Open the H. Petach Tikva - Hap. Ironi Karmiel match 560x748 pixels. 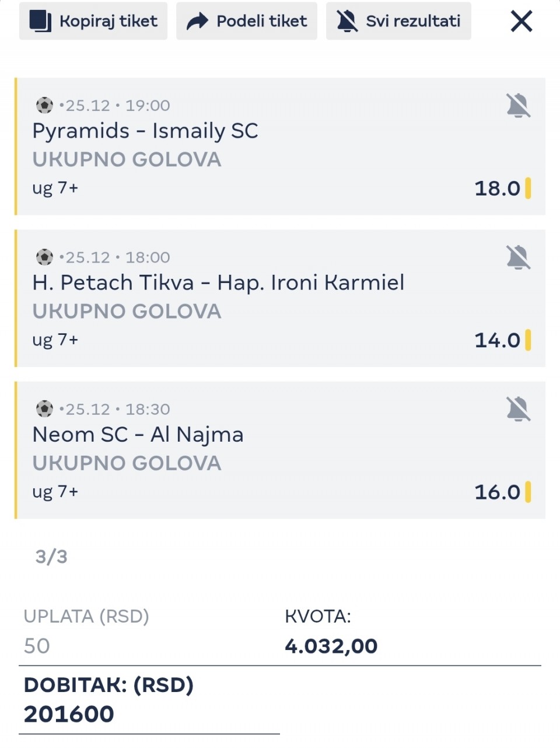218,282
